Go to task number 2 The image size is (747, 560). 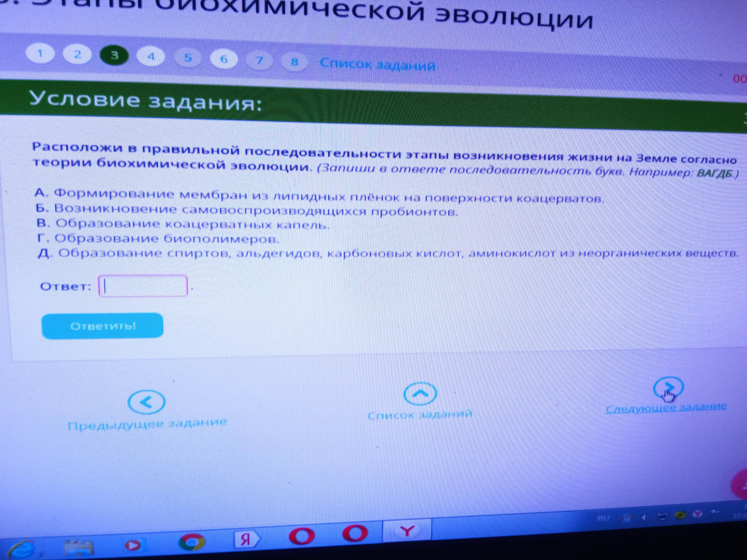77,55
